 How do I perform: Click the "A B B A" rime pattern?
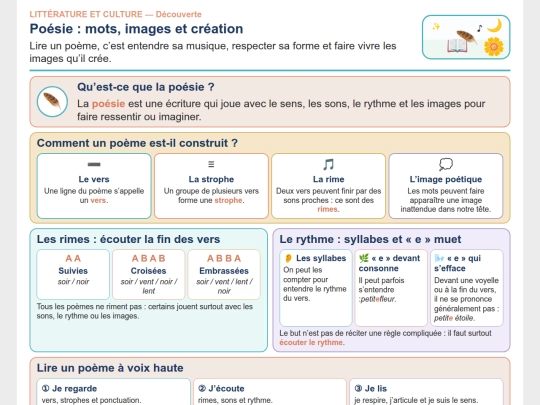coord(224,258)
